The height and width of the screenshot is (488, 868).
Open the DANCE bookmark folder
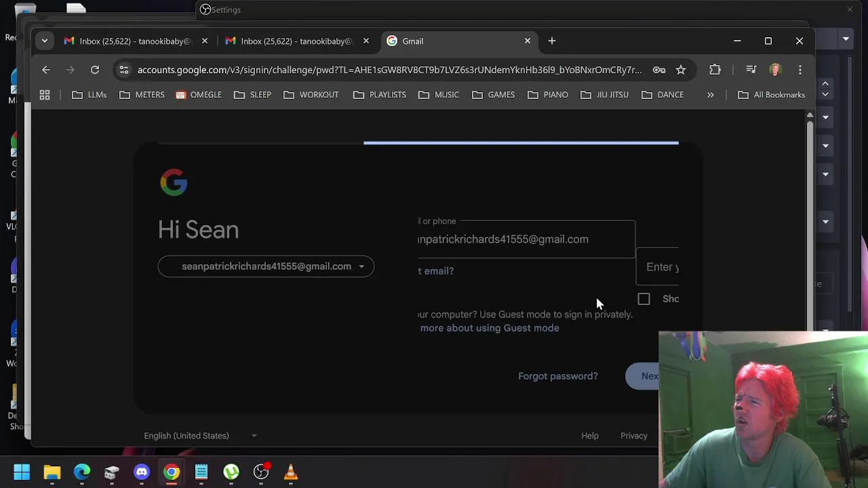click(x=663, y=95)
